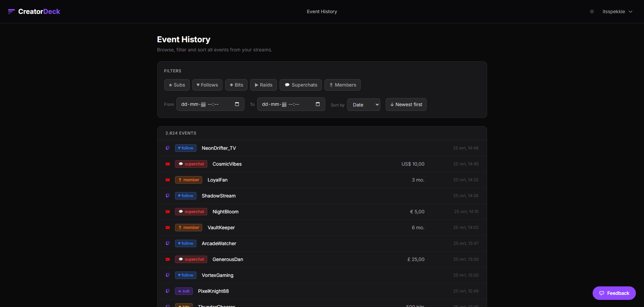
Task: Toggle the Raids filter
Action: 263,85
